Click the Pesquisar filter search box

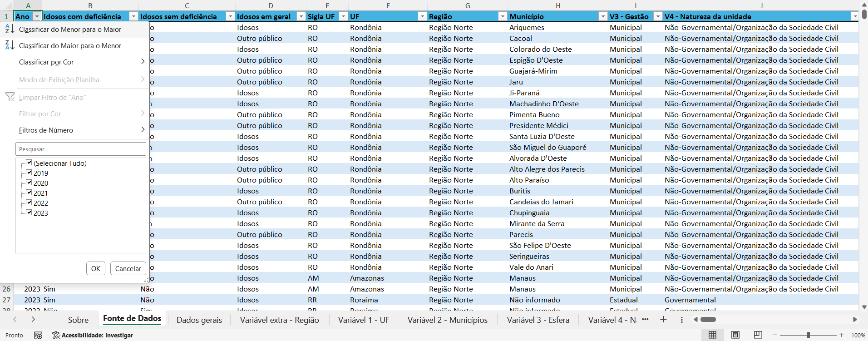point(81,149)
